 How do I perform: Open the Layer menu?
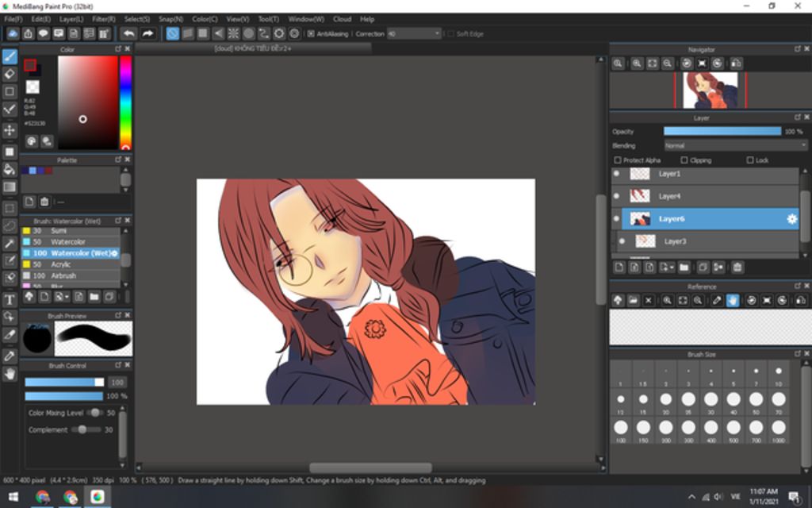(71, 19)
